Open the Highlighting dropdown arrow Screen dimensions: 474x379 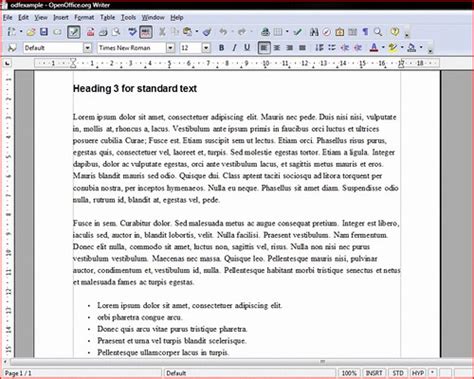(402, 48)
